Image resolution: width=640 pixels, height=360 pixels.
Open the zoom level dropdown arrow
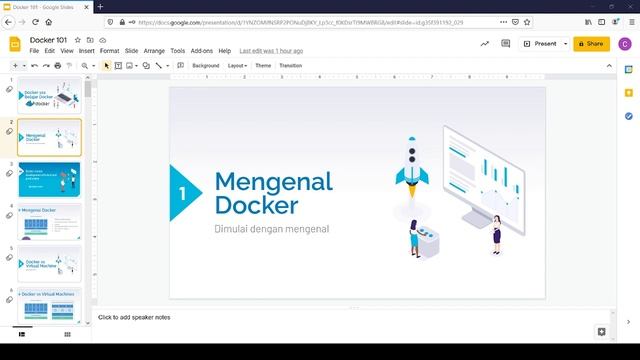93,66
